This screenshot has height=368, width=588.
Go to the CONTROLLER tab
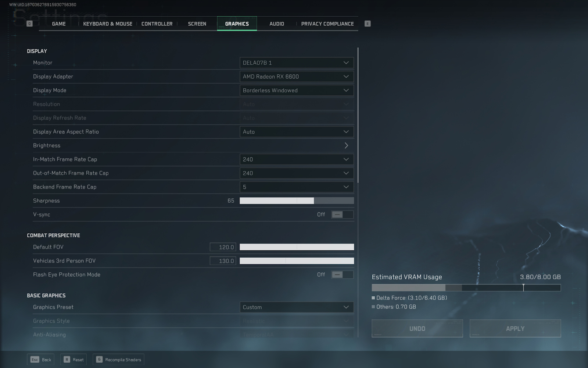[x=157, y=24]
